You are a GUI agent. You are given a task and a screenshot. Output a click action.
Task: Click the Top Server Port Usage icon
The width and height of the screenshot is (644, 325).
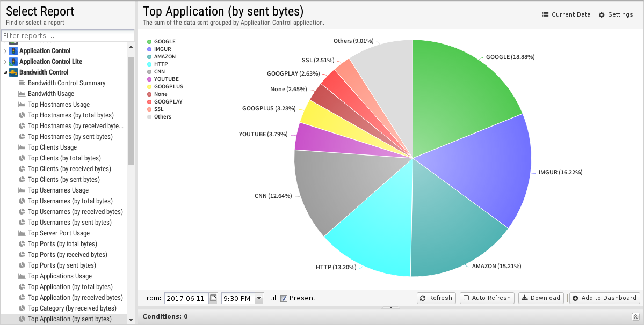[22, 233]
